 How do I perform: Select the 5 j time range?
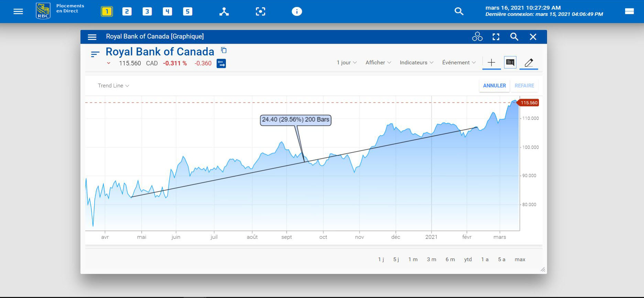396,259
